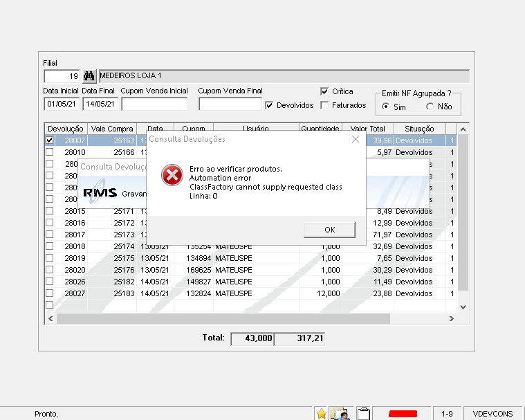Click the total quantity 43,000 box
This screenshot has width=525, height=420.
[252, 338]
